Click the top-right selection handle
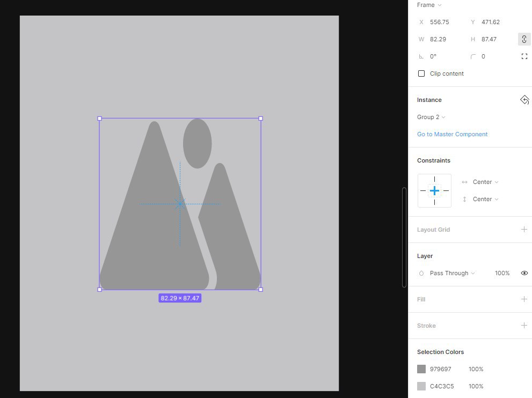 (260, 119)
